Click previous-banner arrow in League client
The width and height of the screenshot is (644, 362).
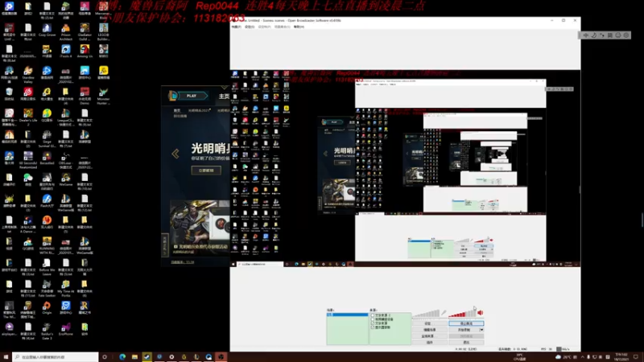coord(175,154)
